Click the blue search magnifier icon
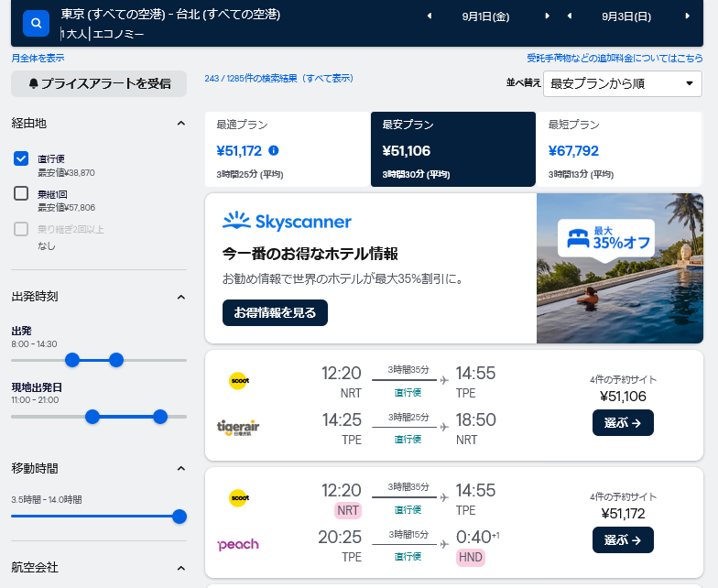This screenshot has height=588, width=718. point(37,23)
